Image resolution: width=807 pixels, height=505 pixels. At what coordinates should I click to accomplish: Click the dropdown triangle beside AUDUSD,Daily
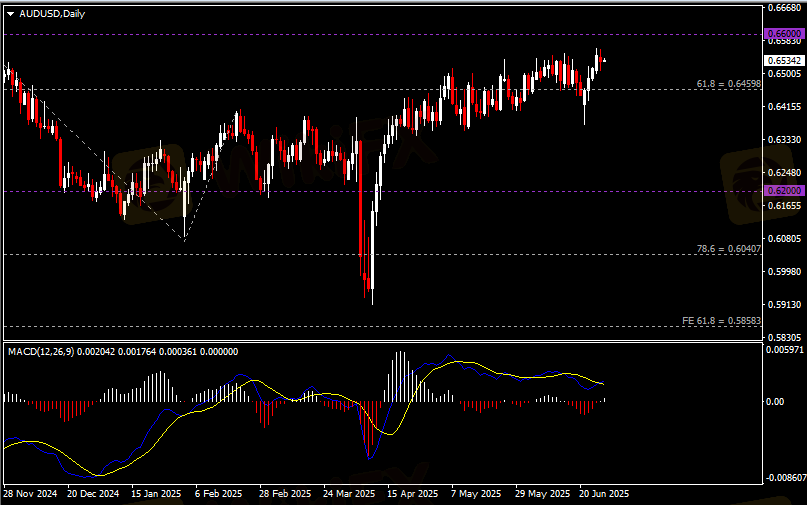click(10, 13)
